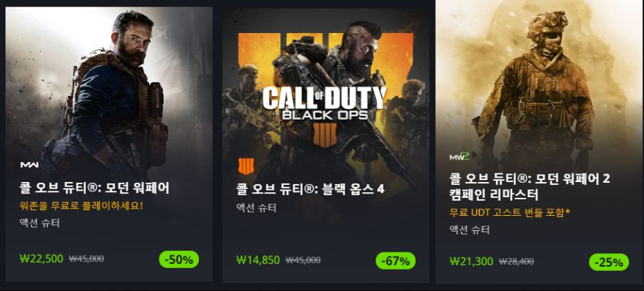Click the MW logo icon on Modern Warfare card
This screenshot has height=291, width=644.
29,165
